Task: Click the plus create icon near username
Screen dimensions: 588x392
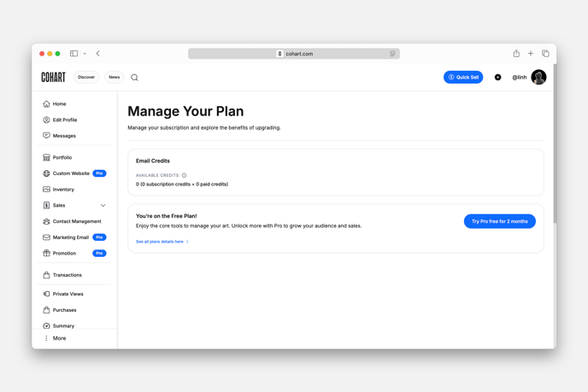Action: 498,78
